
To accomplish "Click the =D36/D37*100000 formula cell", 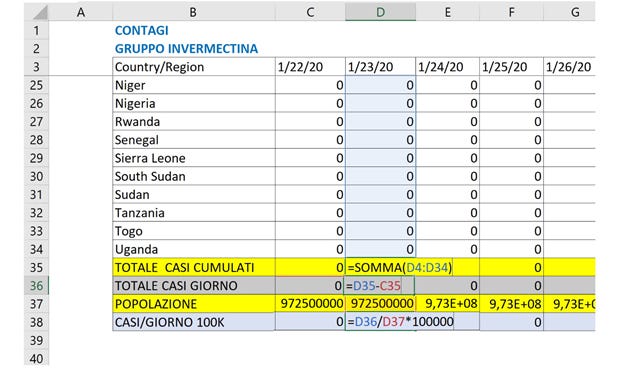I will pyautogui.click(x=400, y=322).
